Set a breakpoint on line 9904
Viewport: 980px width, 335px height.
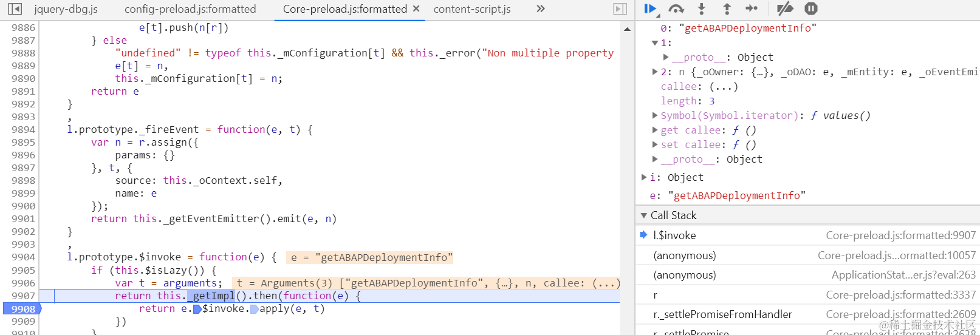pos(23,257)
